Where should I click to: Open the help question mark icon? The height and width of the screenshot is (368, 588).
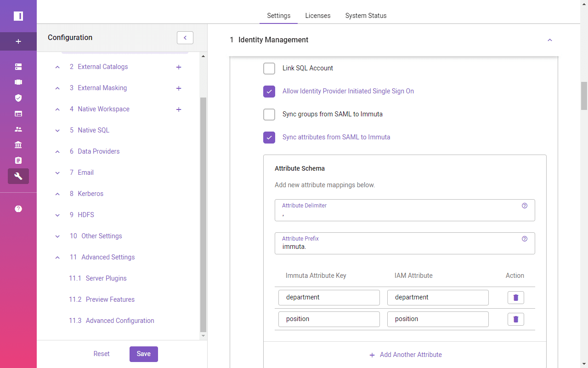click(18, 209)
